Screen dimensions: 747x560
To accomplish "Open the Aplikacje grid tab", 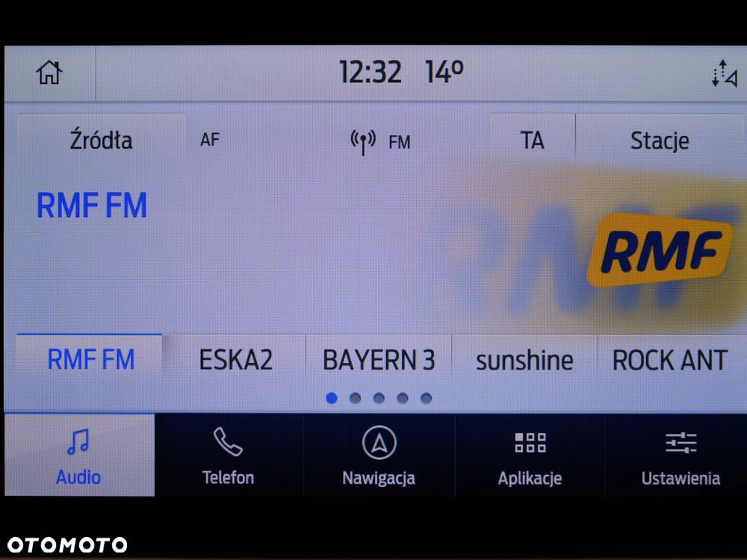I will (530, 455).
